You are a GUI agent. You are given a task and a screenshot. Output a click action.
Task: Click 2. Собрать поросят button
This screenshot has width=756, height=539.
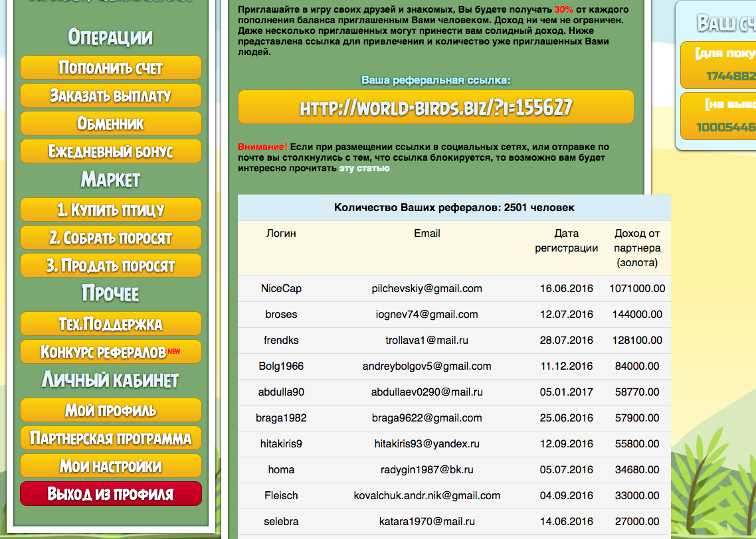pos(111,238)
